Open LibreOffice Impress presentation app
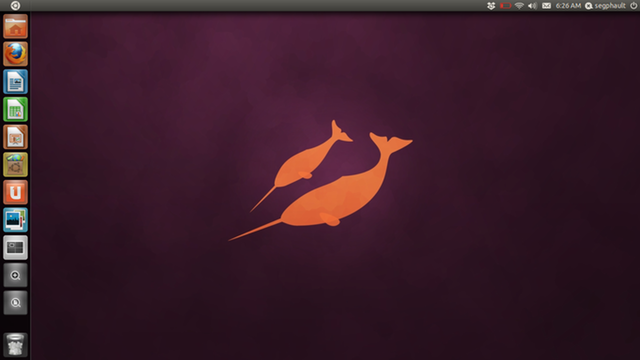 (16, 137)
